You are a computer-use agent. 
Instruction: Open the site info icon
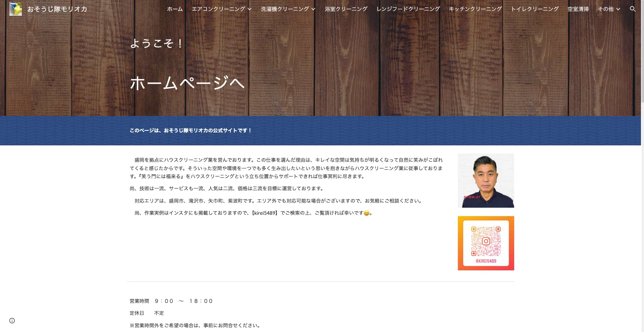tap(12, 321)
